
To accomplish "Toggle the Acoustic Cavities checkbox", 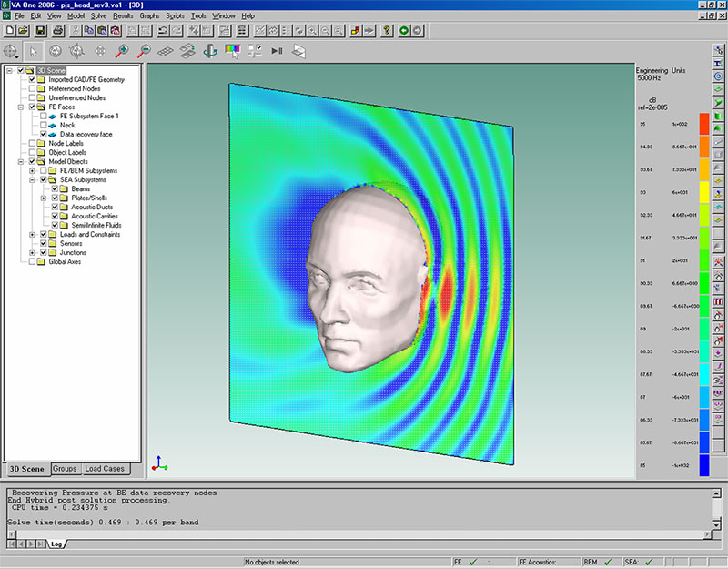I will (x=55, y=216).
